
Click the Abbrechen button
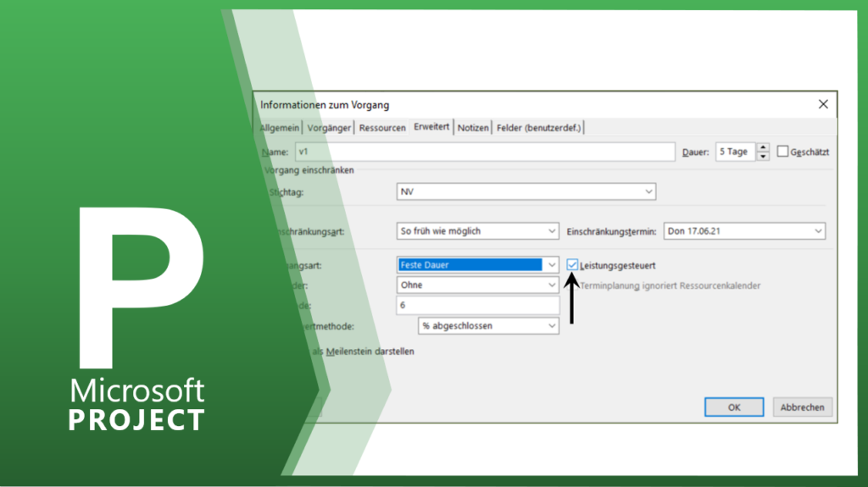tap(802, 407)
